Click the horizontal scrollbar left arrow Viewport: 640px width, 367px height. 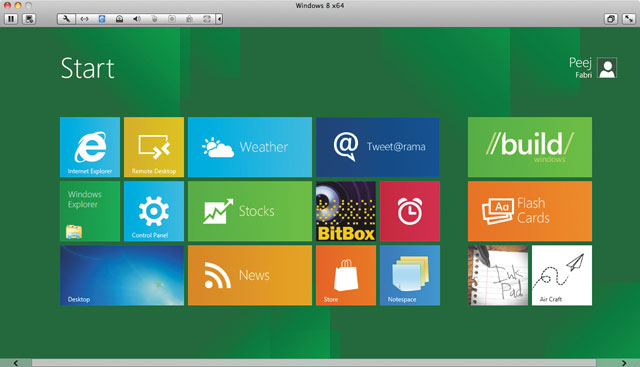click(x=16, y=363)
